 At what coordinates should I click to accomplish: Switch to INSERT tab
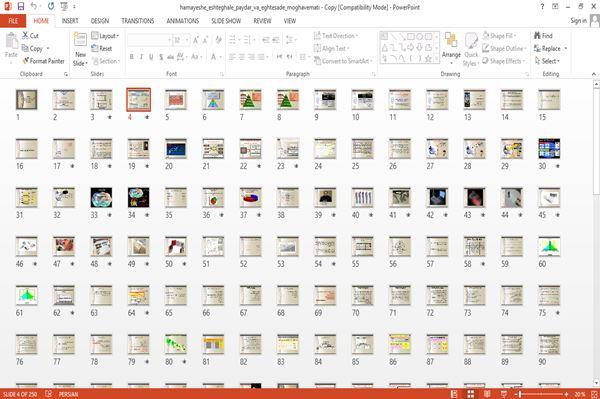(70, 21)
